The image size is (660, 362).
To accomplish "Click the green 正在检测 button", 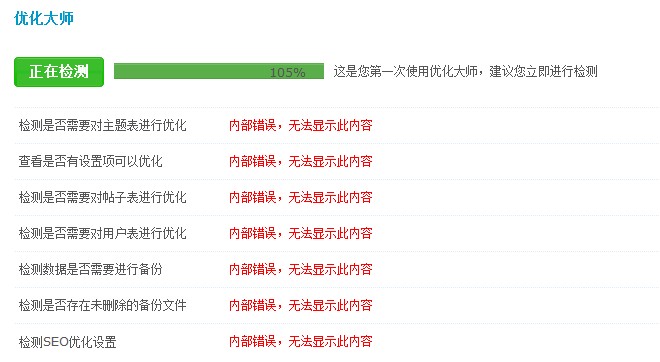I will [59, 72].
